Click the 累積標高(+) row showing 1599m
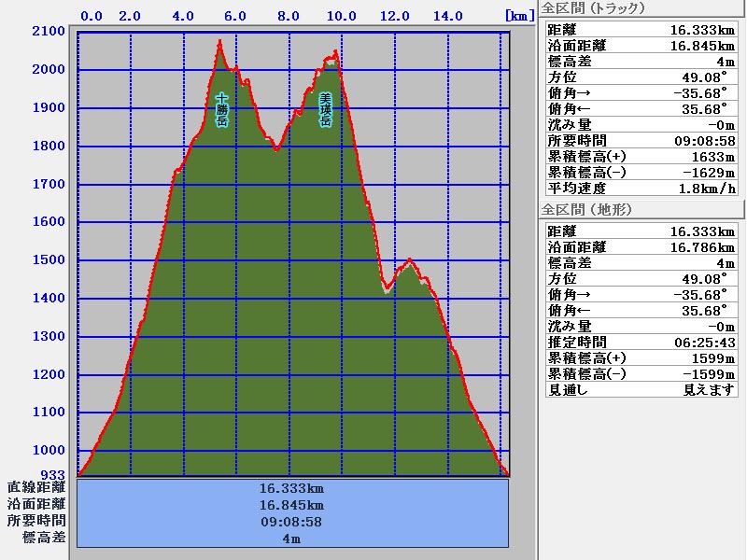Image resolution: width=747 pixels, height=560 pixels. click(641, 357)
